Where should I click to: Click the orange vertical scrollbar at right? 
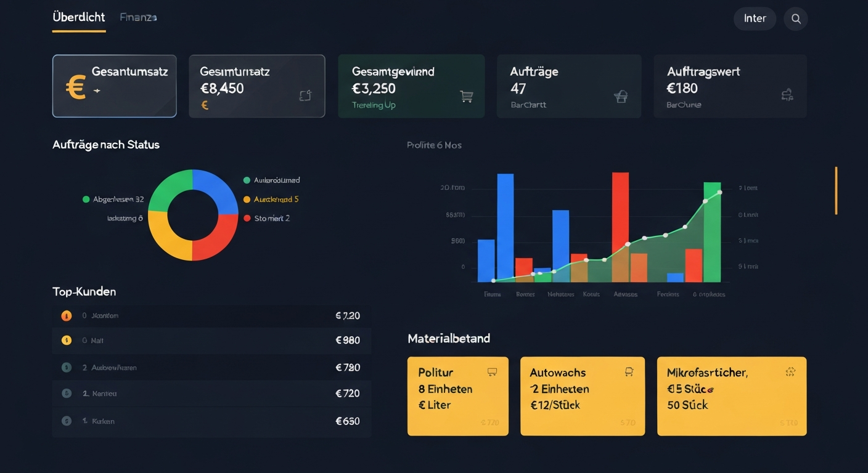point(836,190)
